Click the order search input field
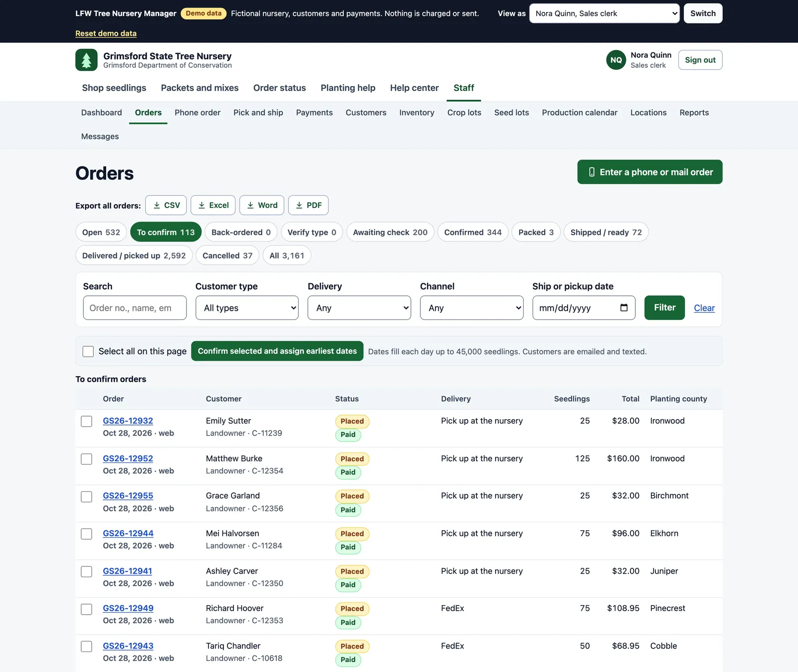Viewport: 798px width, 672px height. (135, 308)
